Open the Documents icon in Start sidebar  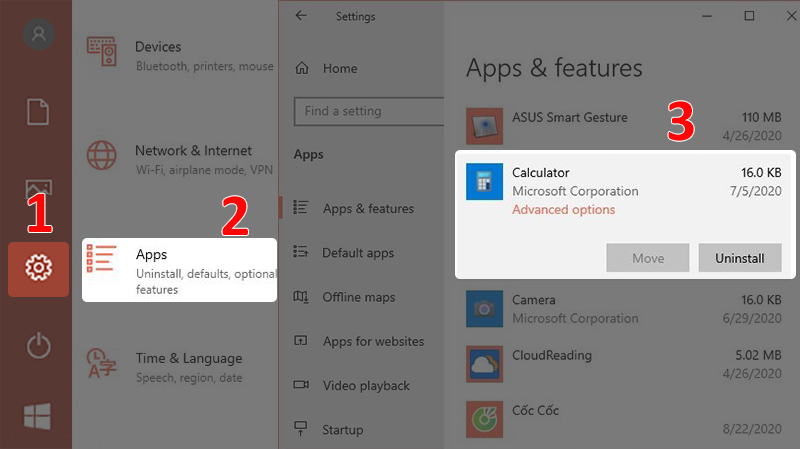(x=38, y=111)
